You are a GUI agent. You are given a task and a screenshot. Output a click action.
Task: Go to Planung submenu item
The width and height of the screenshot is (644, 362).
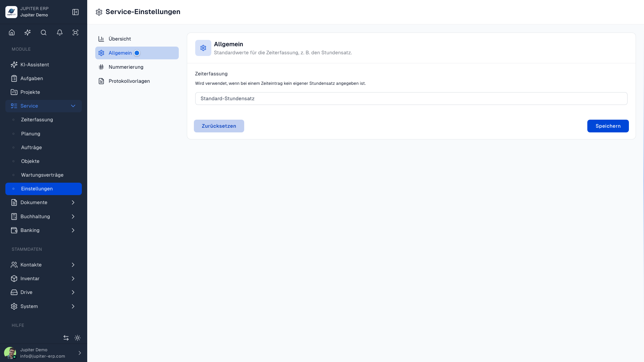44,134
